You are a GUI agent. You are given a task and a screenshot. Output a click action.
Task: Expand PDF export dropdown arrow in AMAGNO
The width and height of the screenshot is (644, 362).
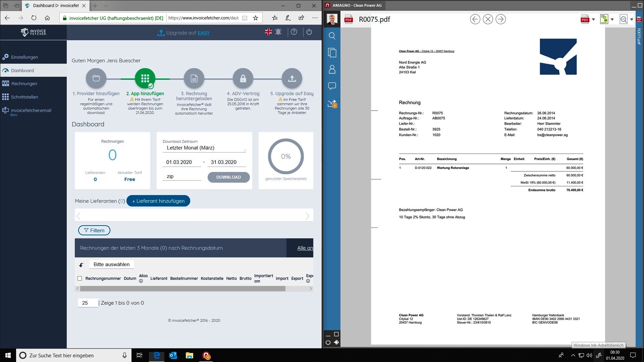(x=593, y=19)
